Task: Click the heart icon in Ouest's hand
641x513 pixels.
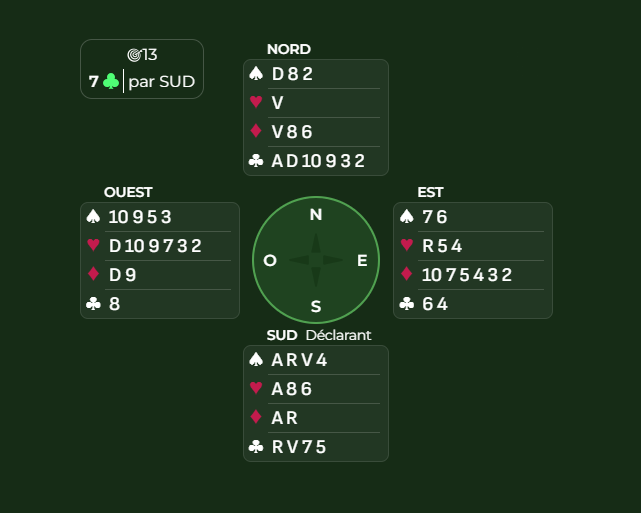Action: (93, 246)
